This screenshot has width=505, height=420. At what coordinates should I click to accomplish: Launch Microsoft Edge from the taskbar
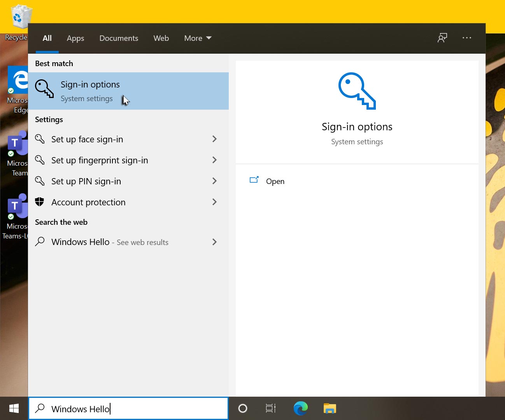pyautogui.click(x=300, y=408)
